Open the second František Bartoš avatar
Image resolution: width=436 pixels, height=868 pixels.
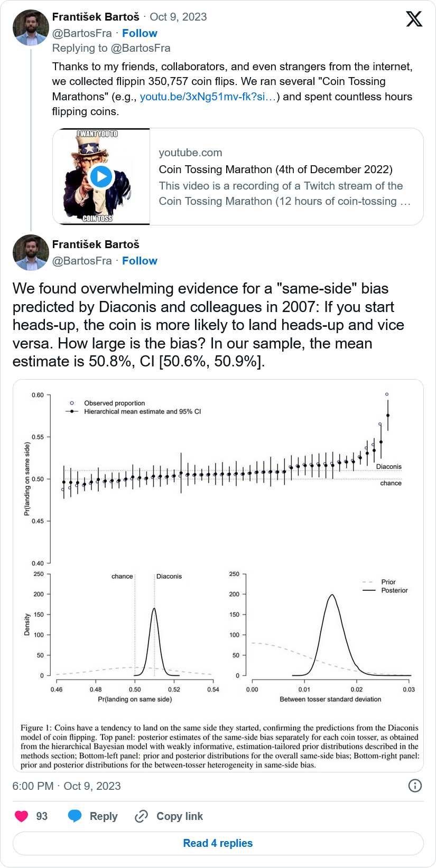(31, 252)
